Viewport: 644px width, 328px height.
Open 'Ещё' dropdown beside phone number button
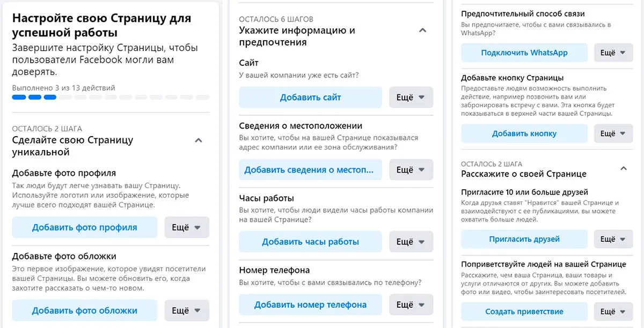coord(411,304)
